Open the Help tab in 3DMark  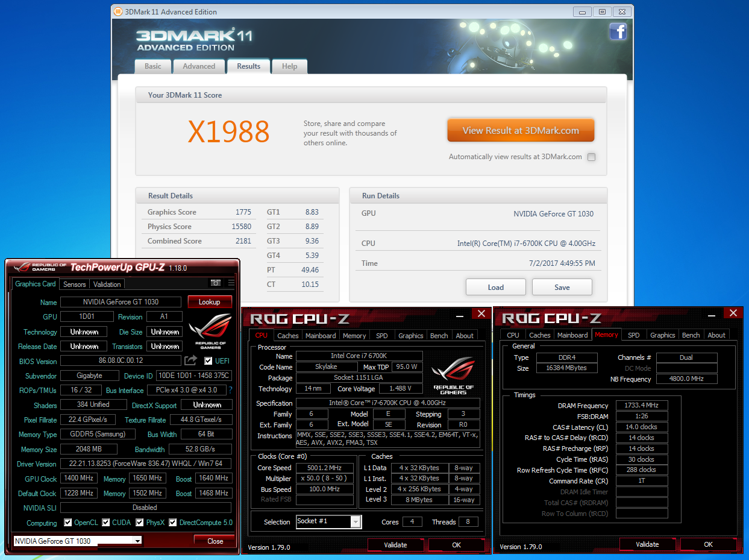pyautogui.click(x=290, y=66)
